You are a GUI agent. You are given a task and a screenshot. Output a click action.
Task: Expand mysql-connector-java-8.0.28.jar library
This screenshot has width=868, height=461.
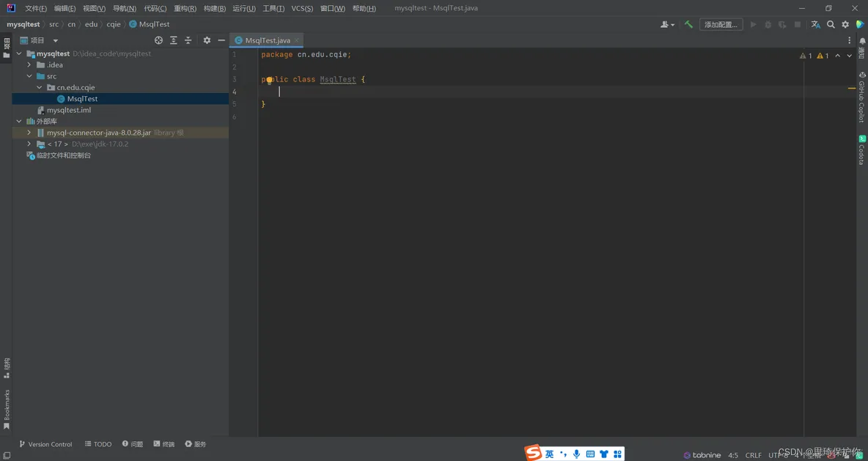[x=29, y=133]
